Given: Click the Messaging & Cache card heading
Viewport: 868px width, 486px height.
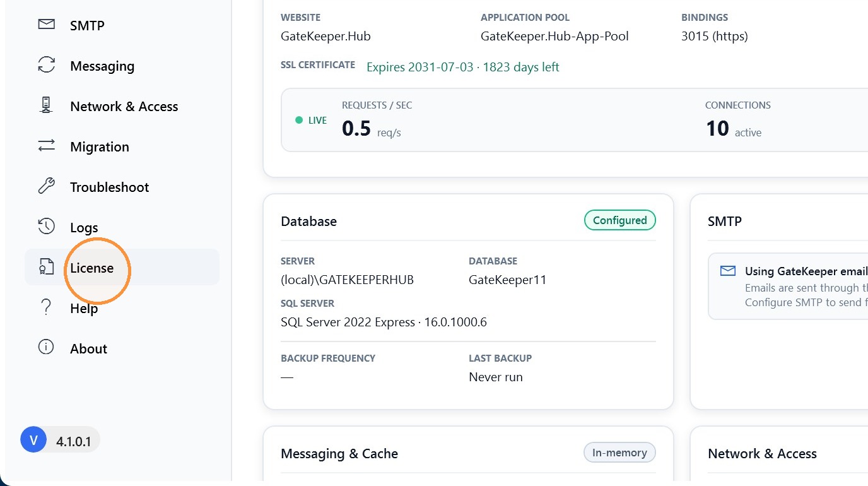Looking at the screenshot, I should [339, 453].
